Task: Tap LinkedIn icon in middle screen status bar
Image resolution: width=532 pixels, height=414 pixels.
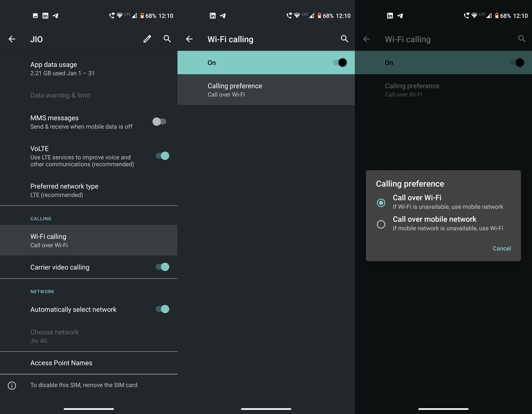Action: 213,16
